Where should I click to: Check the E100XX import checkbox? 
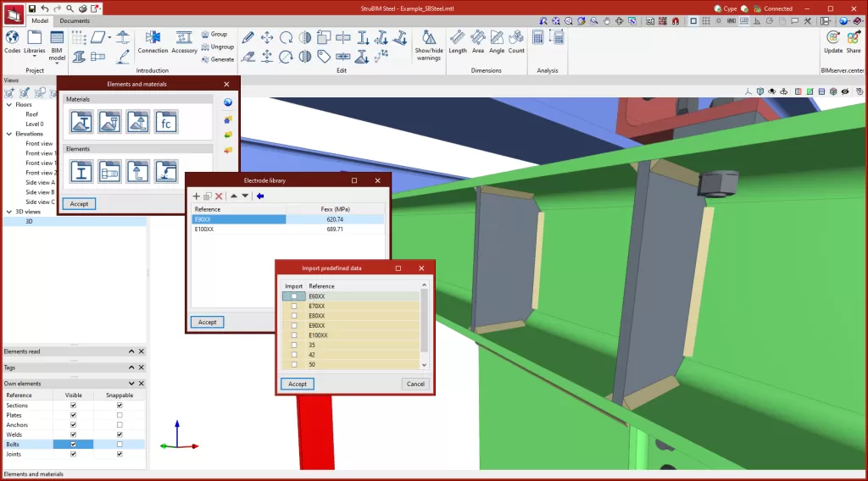click(294, 335)
